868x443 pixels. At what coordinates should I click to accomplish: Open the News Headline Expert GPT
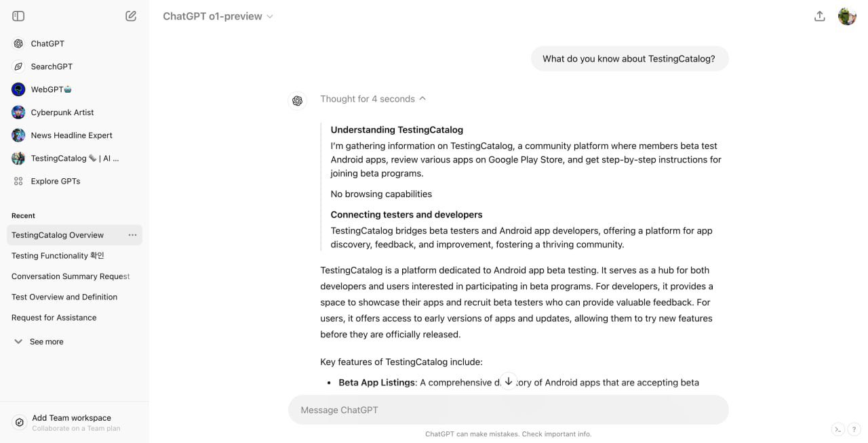[x=75, y=135]
